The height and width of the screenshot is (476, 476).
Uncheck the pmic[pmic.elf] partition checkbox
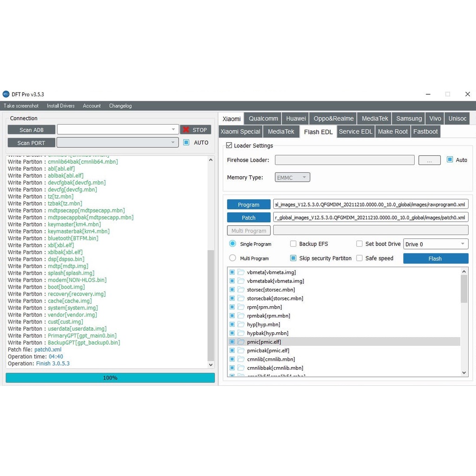[232, 342]
